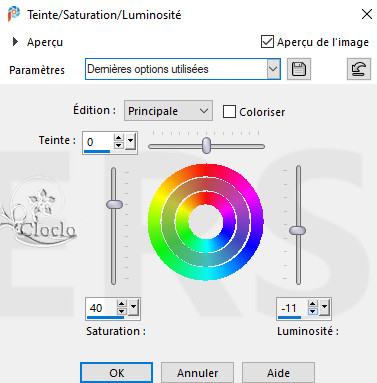Click inside the Saturation value field
Screen dimensions: 377x383
(x=101, y=308)
